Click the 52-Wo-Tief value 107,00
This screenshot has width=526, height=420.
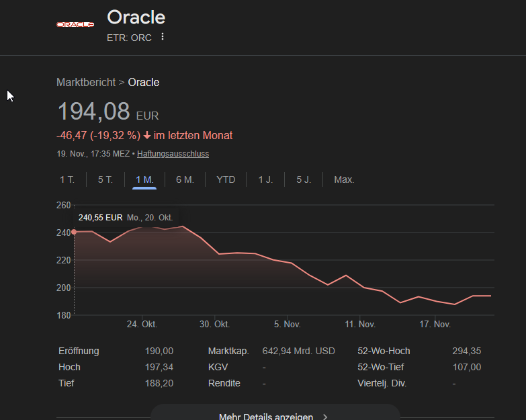(467, 368)
